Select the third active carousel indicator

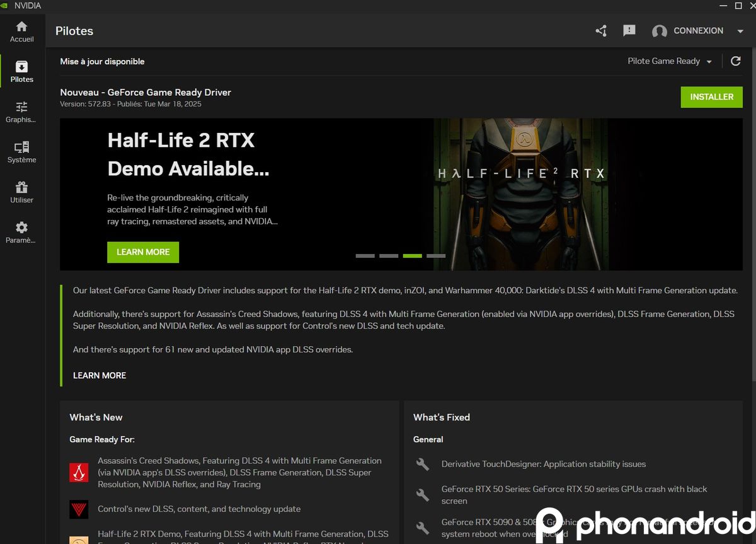(412, 256)
